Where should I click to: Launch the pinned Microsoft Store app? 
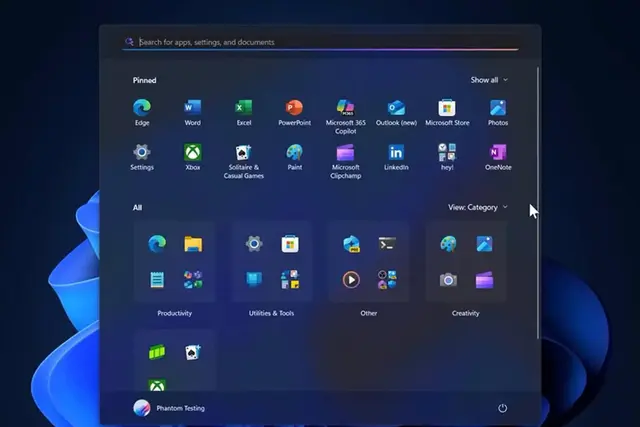(447, 112)
